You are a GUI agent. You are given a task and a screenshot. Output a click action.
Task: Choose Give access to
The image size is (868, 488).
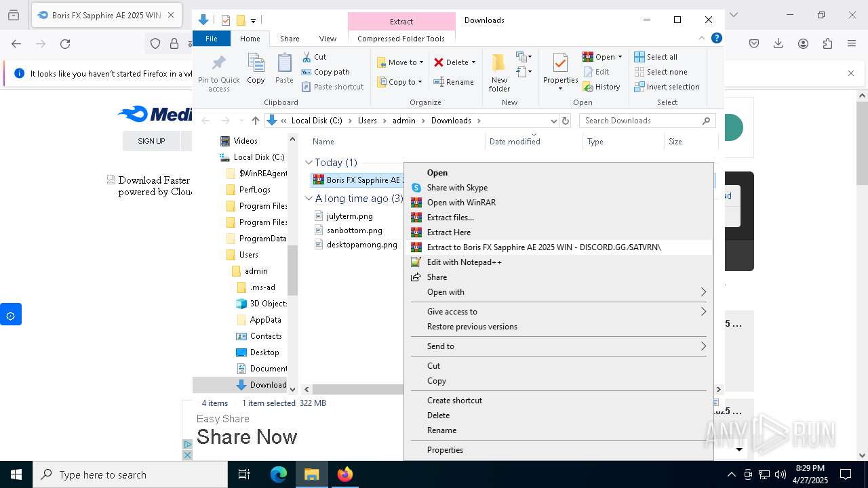point(558,312)
